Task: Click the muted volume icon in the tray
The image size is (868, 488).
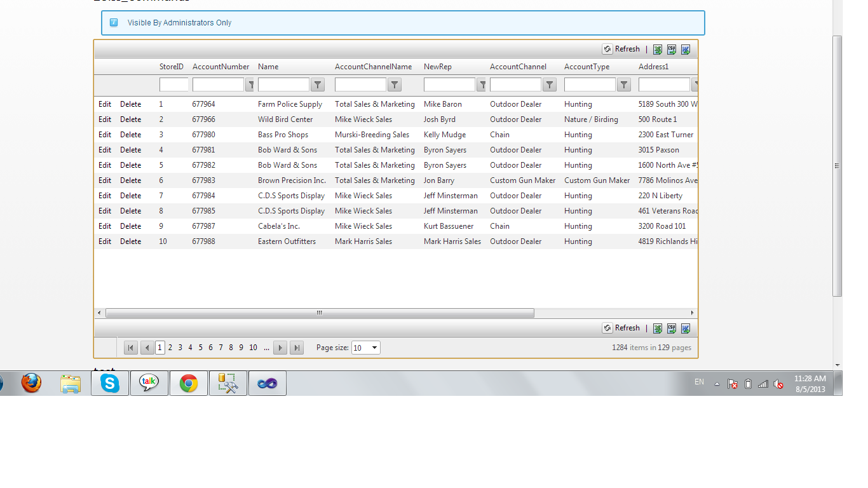Action: point(778,384)
